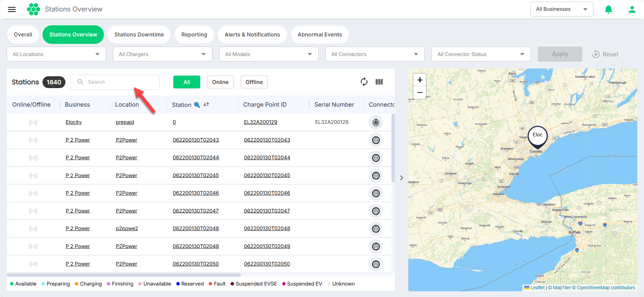Click the red Fault legend dot

(210, 284)
